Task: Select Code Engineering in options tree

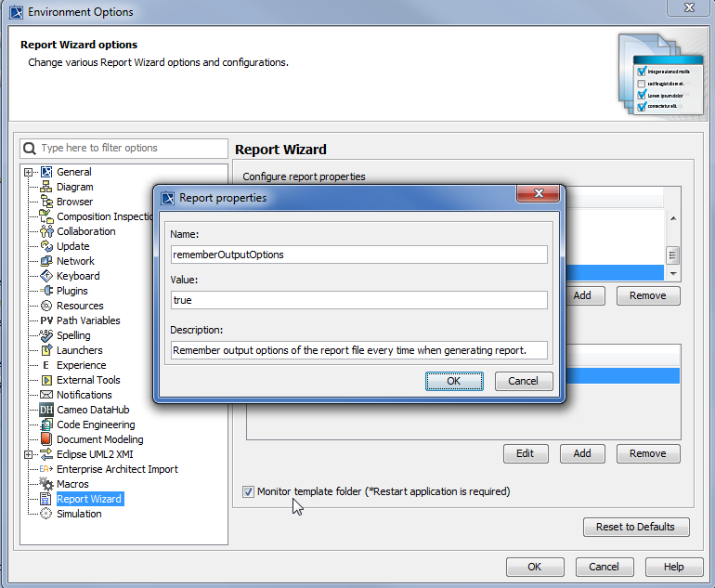Action: click(x=96, y=425)
